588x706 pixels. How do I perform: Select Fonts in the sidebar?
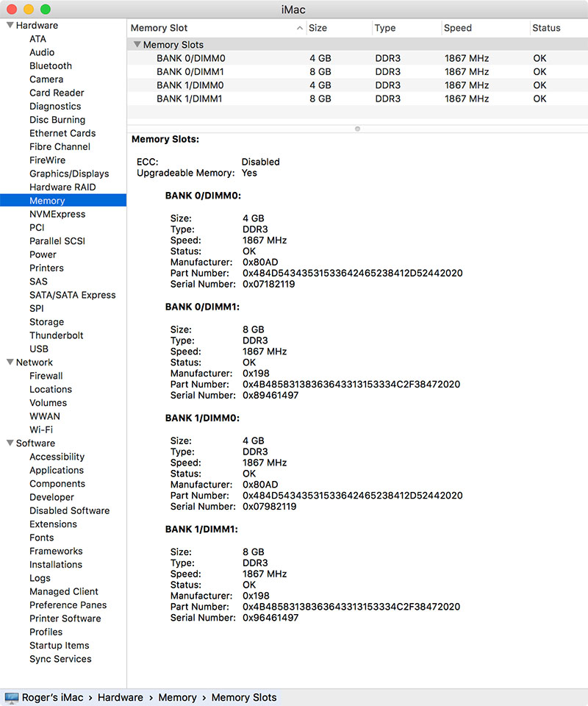[41, 538]
